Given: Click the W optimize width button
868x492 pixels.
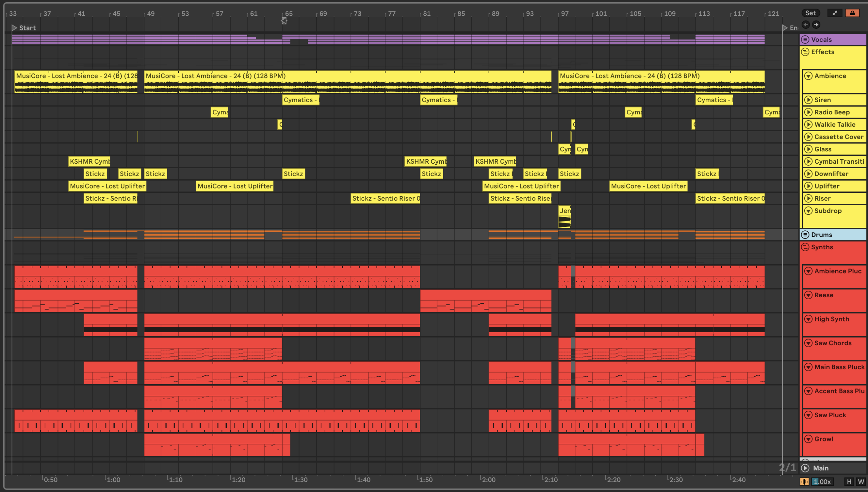Looking at the screenshot, I should click(861, 482).
